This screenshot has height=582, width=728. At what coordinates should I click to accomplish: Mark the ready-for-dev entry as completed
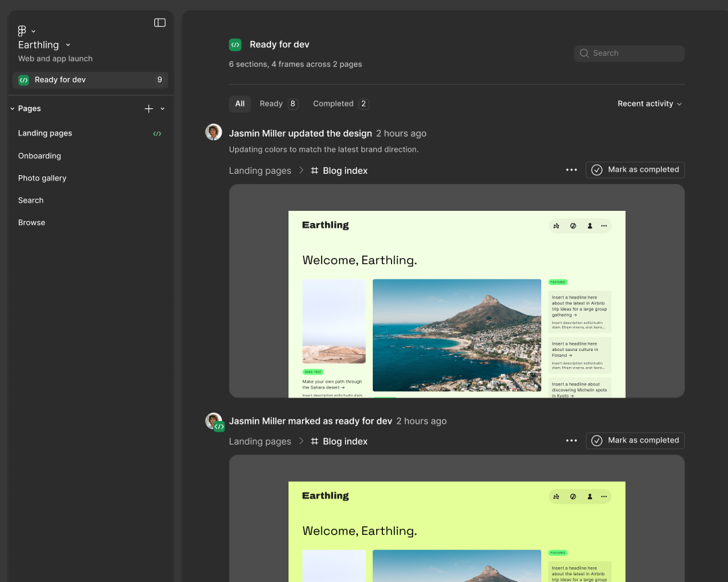pos(634,441)
